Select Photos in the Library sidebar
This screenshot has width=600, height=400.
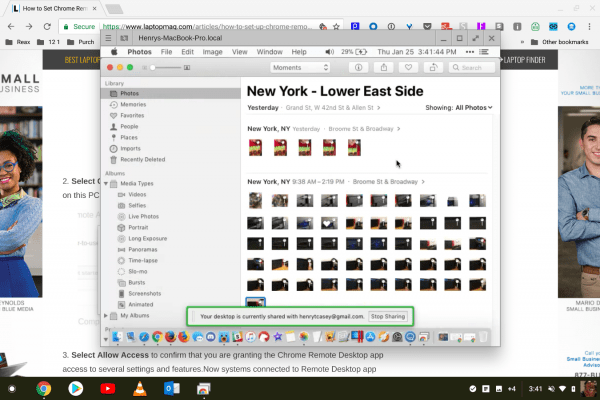point(171,93)
